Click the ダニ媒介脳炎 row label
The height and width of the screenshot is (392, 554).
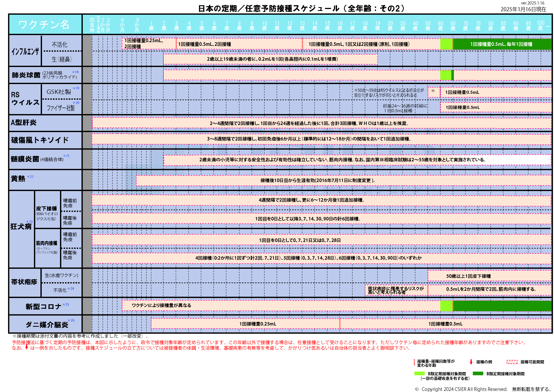[x=47, y=325]
